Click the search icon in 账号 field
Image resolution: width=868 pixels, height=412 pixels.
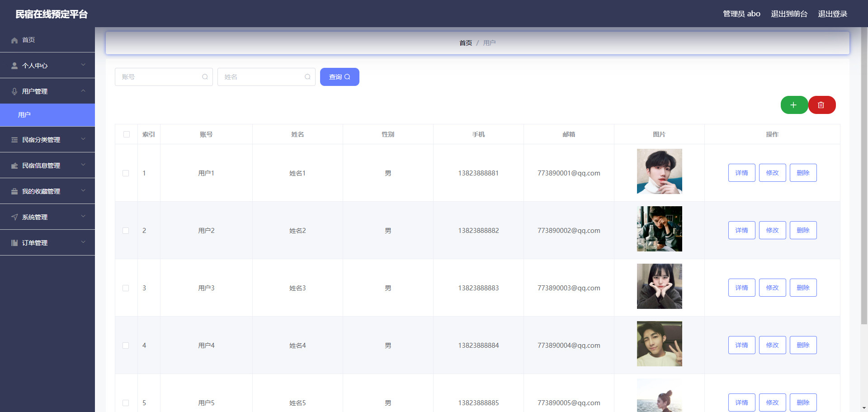205,77
